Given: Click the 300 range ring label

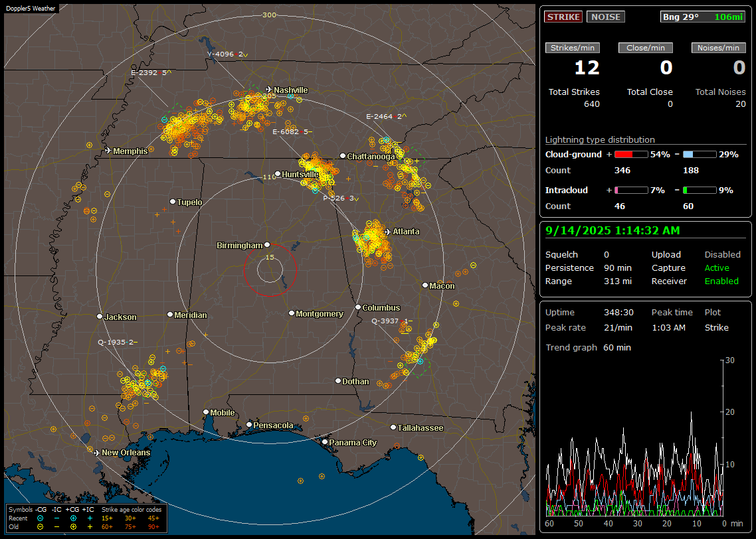Looking at the screenshot, I should (269, 15).
